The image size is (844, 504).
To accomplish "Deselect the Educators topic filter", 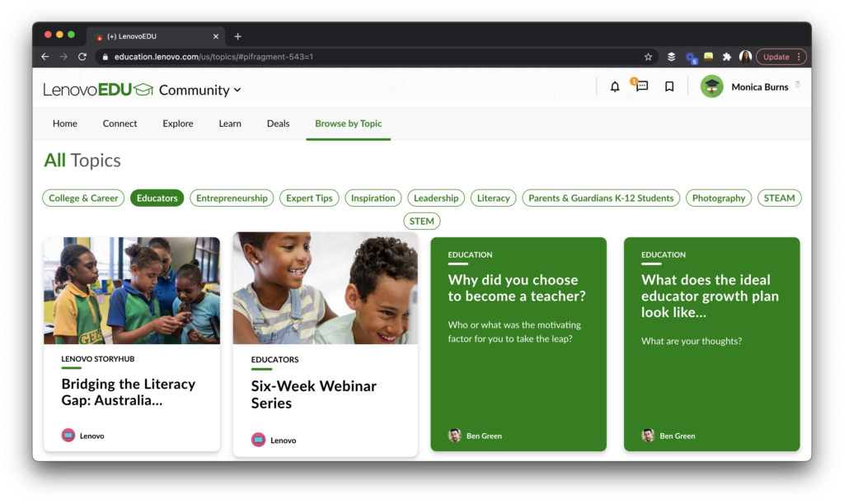I will [157, 198].
